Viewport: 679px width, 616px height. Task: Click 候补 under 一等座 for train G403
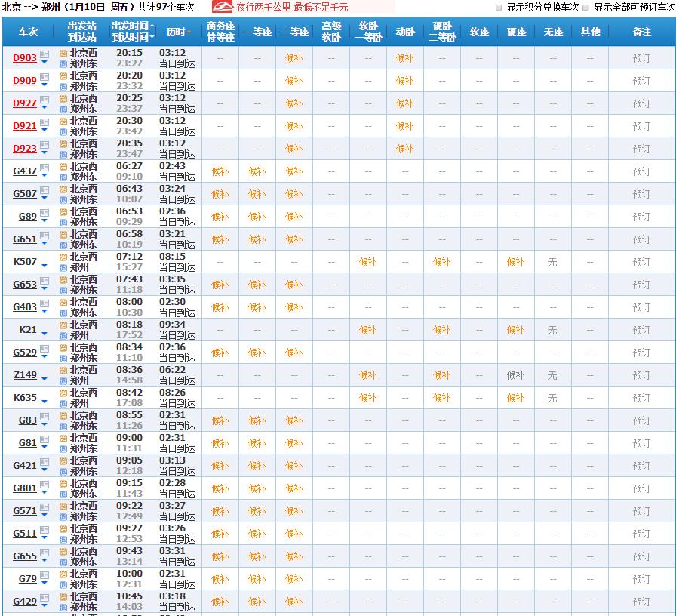[x=257, y=307]
